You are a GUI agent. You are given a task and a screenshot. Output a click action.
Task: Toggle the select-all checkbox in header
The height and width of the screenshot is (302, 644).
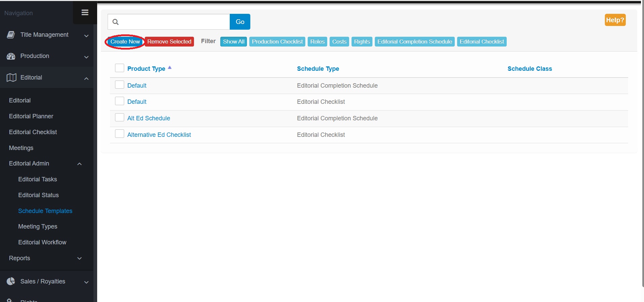(x=119, y=68)
